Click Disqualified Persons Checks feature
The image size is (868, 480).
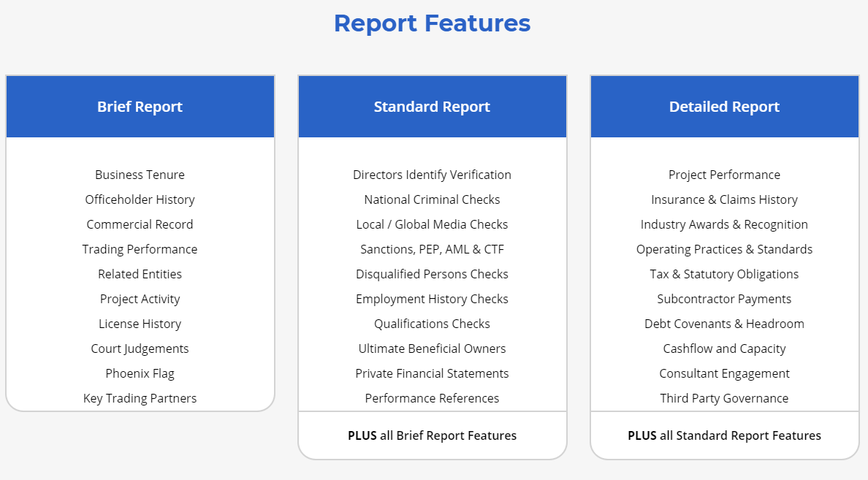click(433, 275)
